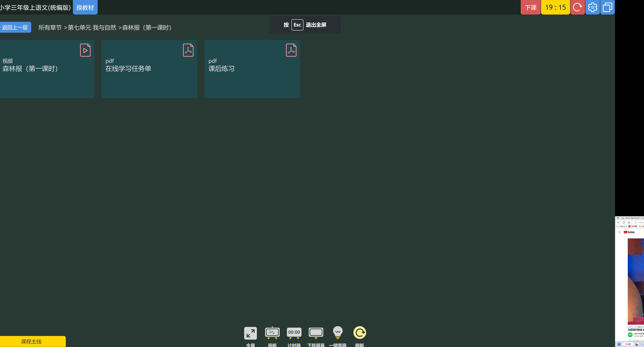Viewport: 644px width, 347px height.
Task: Open the 学习强国 bookmark in browser
Action: (633, 226)
